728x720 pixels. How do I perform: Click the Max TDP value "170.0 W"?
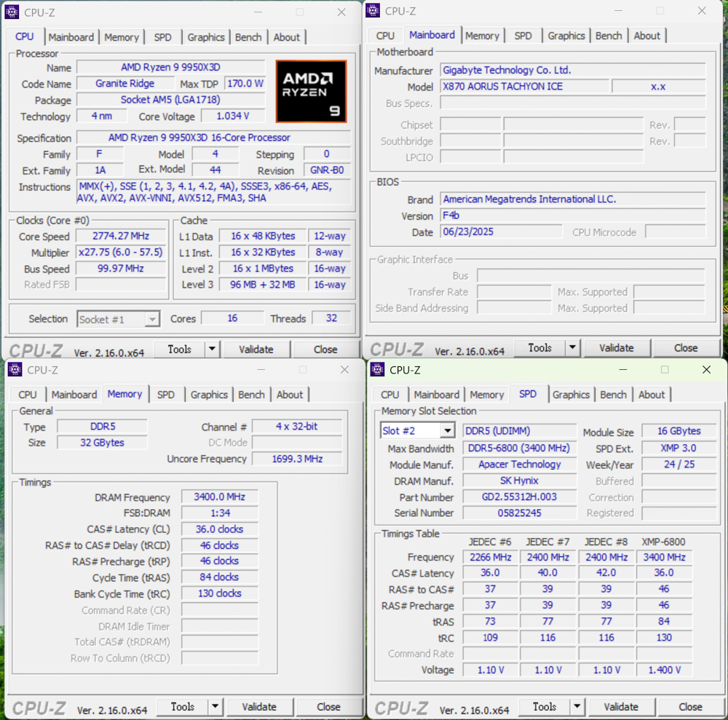pyautogui.click(x=245, y=84)
